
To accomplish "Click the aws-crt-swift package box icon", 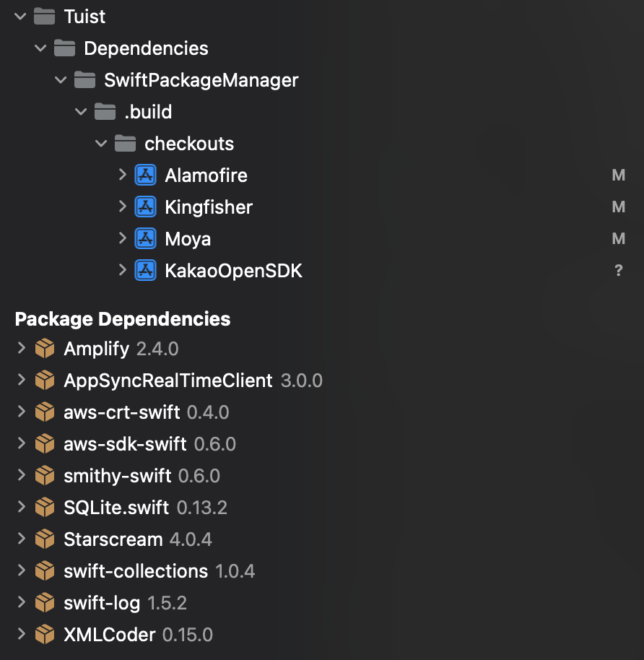I will point(45,412).
